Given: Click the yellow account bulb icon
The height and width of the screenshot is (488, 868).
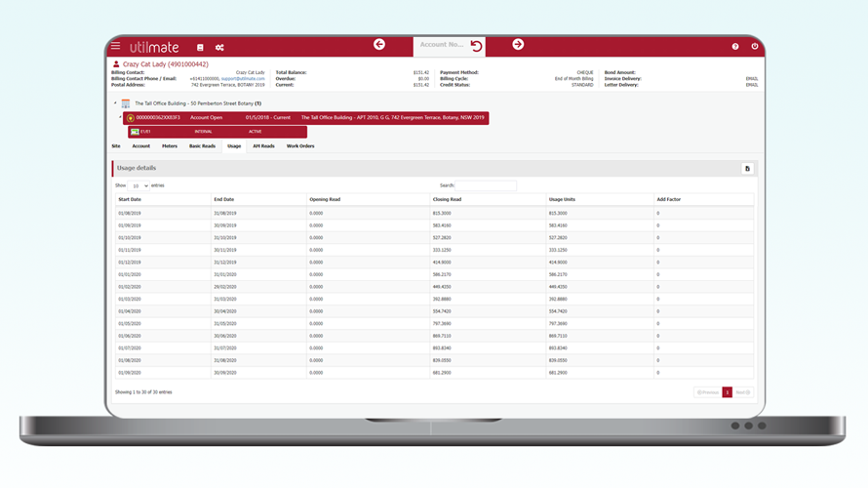Looking at the screenshot, I should coord(130,118).
